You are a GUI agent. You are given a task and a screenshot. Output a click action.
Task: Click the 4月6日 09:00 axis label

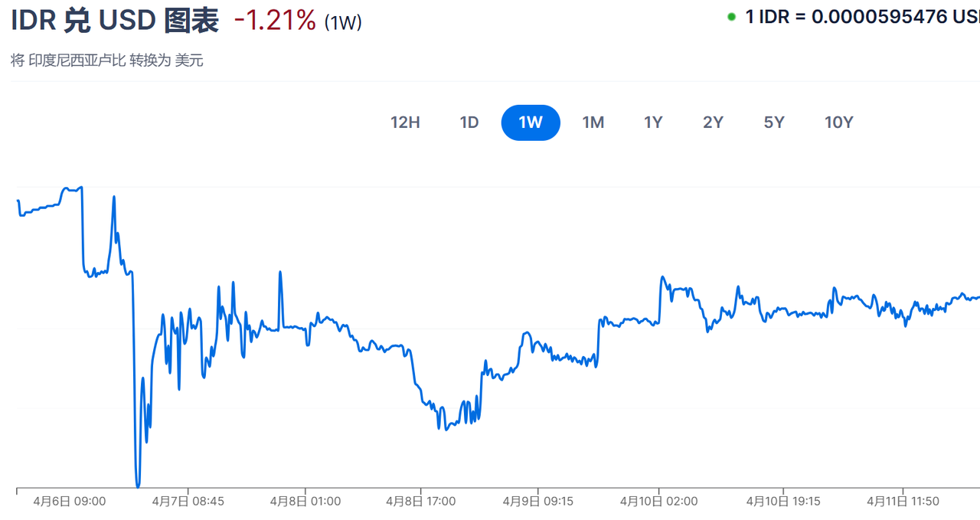click(x=70, y=502)
